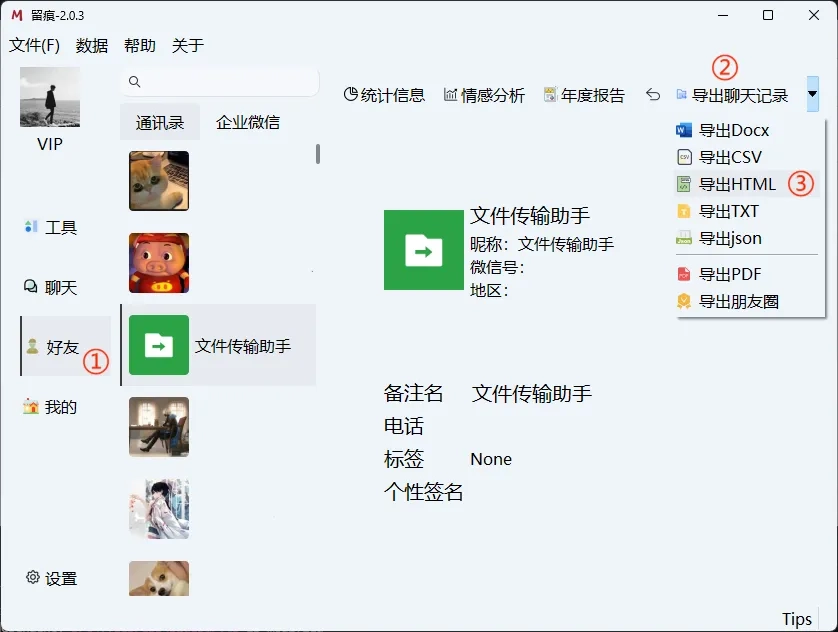Click the 标签 value None
The width and height of the screenshot is (838, 632).
click(491, 459)
